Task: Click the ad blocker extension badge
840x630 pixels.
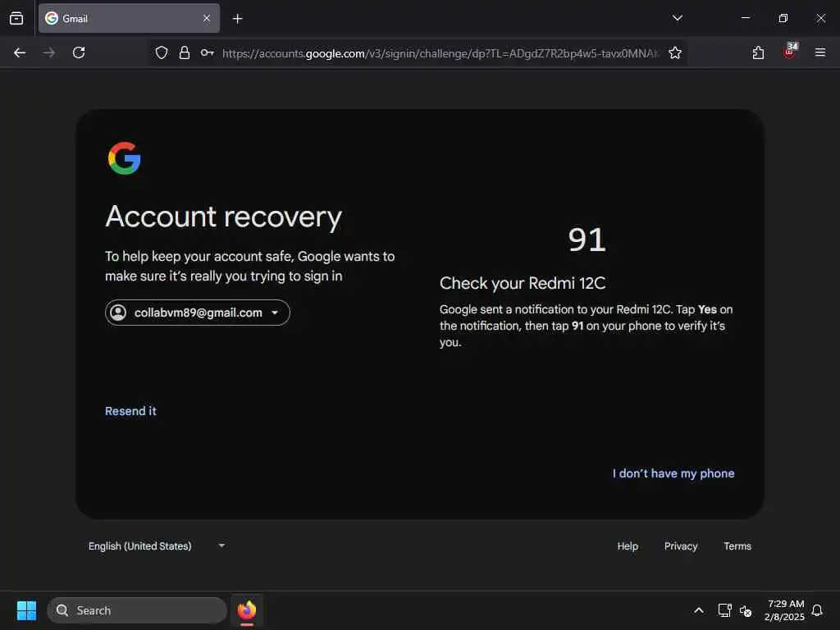Action: pyautogui.click(x=790, y=52)
